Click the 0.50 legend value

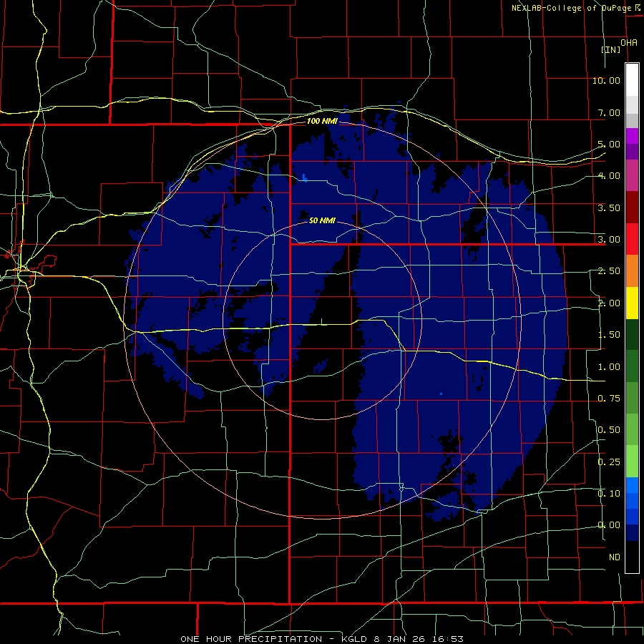pyautogui.click(x=609, y=430)
